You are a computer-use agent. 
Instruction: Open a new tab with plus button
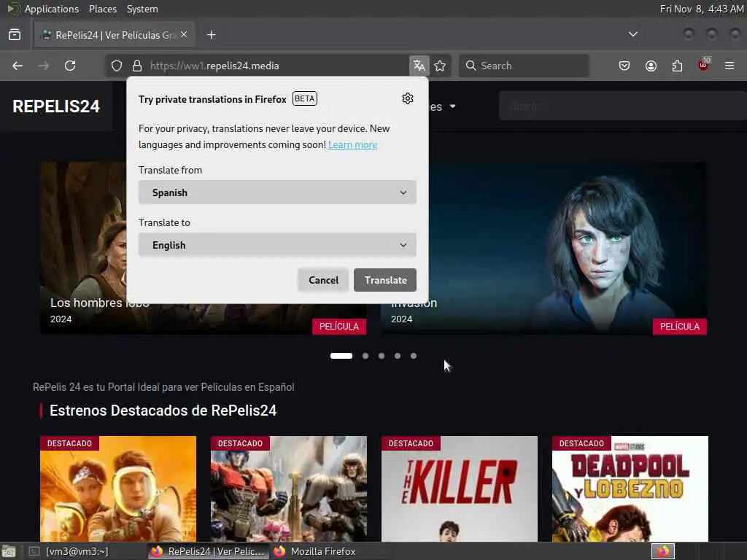click(x=212, y=35)
